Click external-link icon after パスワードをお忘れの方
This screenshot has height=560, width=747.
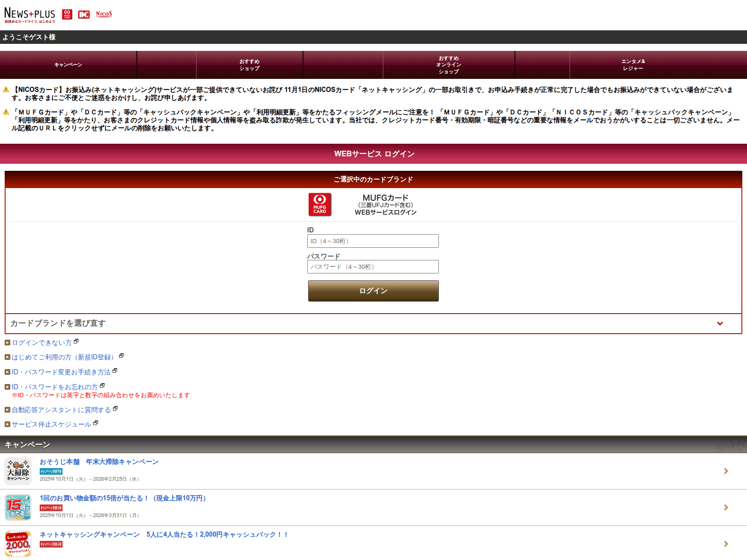point(102,386)
